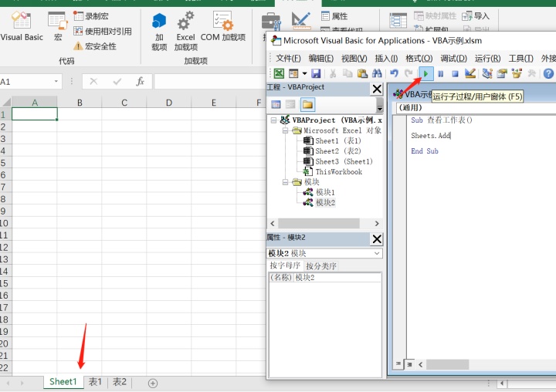Open Excel 加载项 add-ins dialog
556x392 pixels.
[x=186, y=31]
